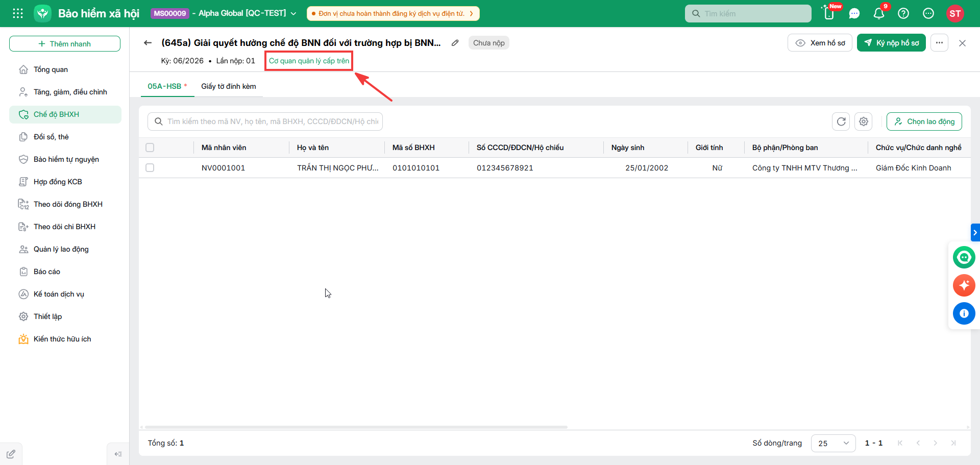The height and width of the screenshot is (465, 980).
Task: Click the Thêm nhanh button
Action: [65, 44]
